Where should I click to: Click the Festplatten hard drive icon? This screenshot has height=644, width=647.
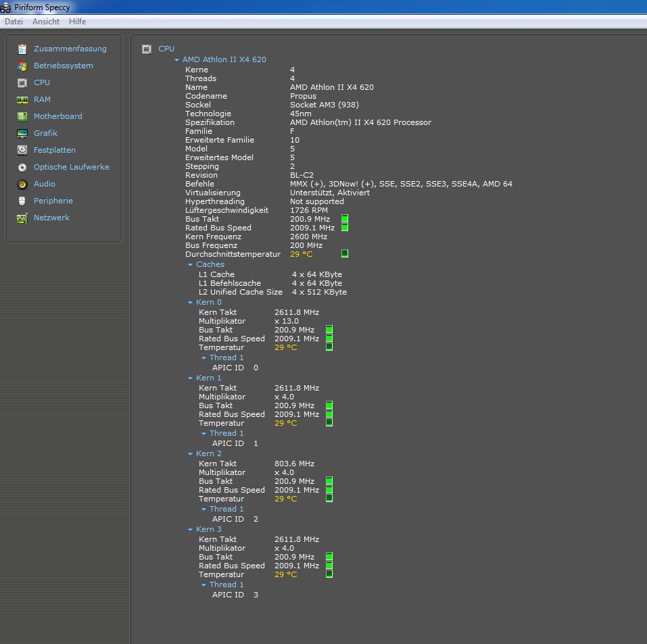(x=22, y=150)
